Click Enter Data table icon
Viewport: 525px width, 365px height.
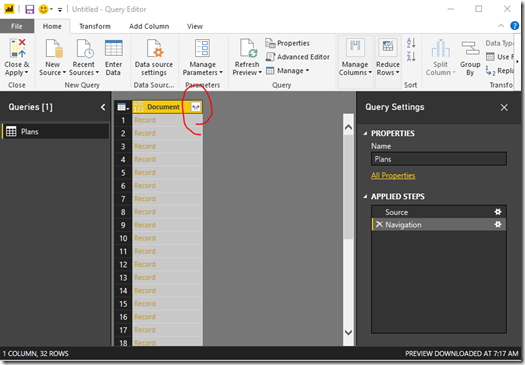[x=114, y=48]
